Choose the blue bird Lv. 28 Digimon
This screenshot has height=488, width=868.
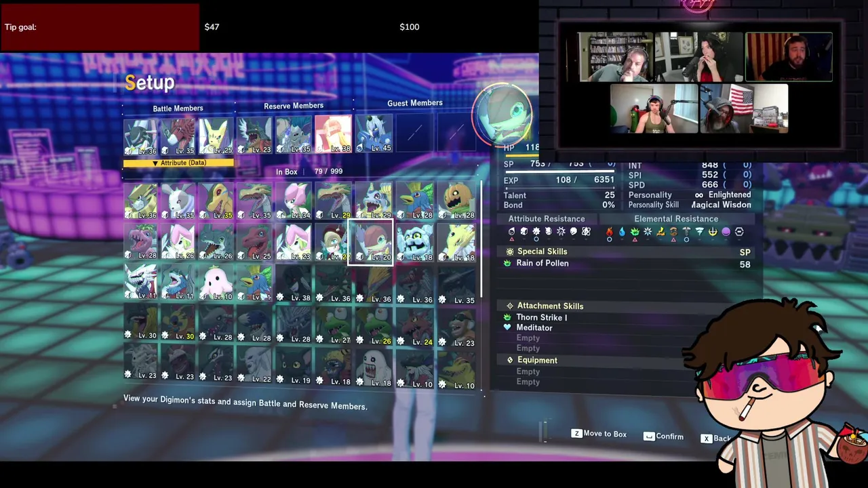pyautogui.click(x=414, y=201)
